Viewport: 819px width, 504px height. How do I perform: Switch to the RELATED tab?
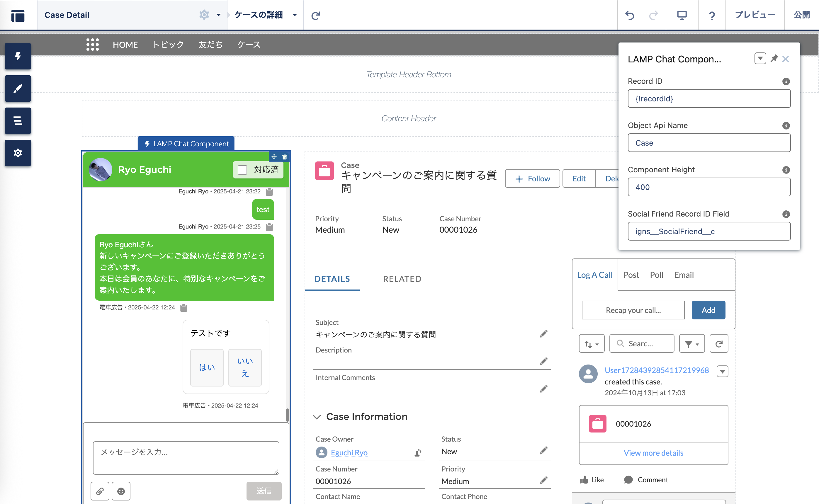coord(402,279)
